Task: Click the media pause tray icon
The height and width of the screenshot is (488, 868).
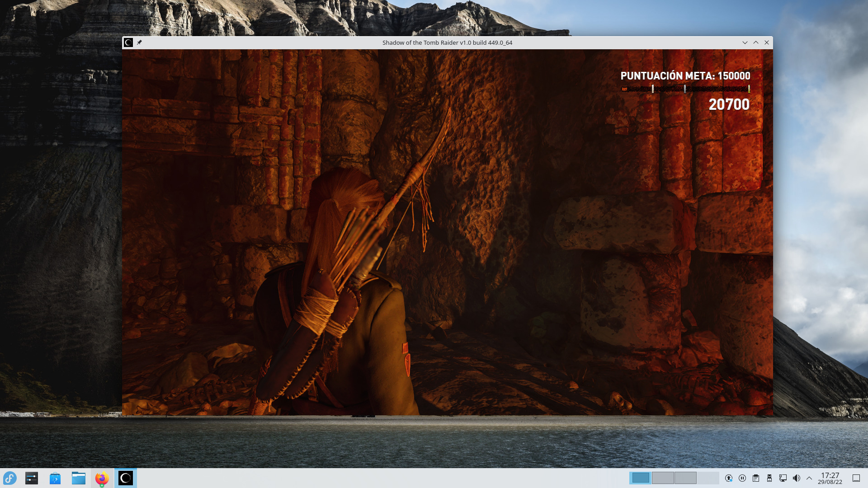Action: (742, 478)
